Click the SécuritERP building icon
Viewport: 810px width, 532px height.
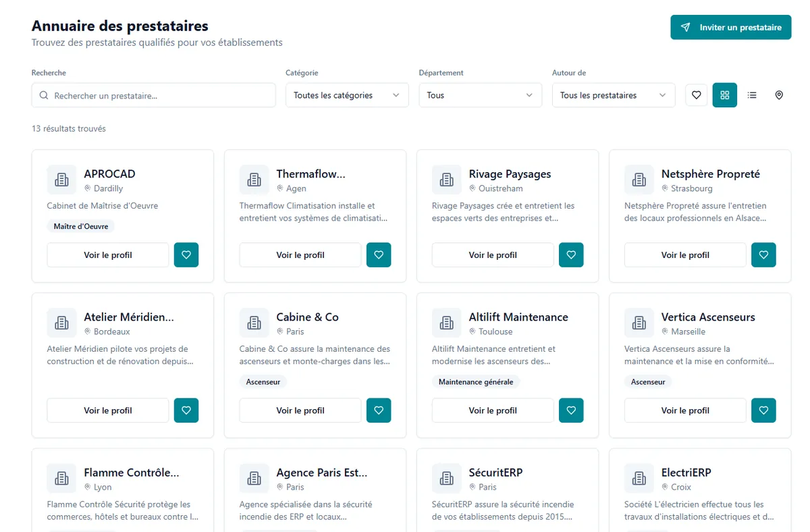446,478
